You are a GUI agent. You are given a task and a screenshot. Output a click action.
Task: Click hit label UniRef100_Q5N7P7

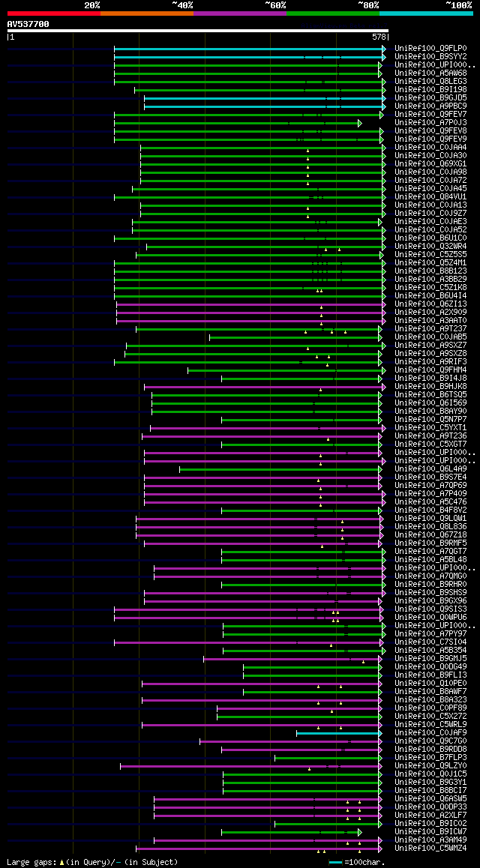click(430, 420)
